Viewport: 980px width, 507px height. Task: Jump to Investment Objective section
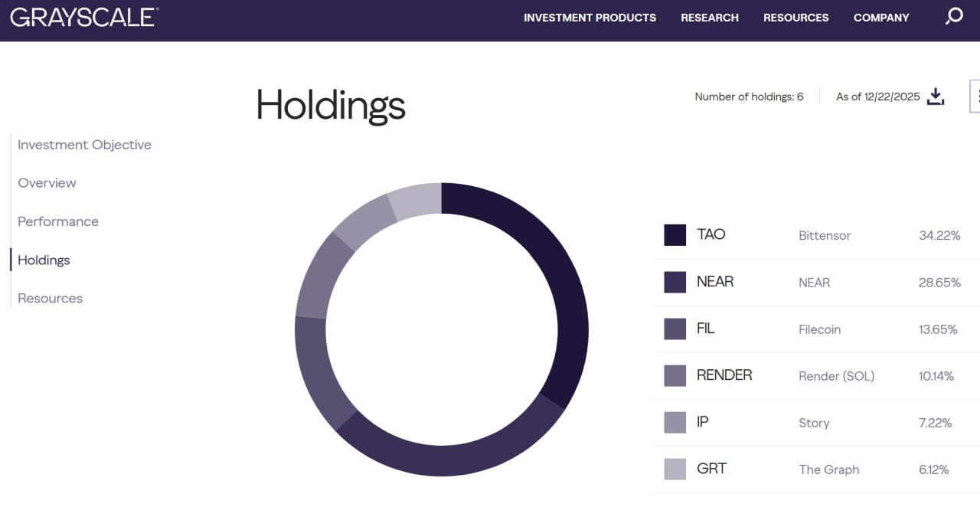point(84,145)
